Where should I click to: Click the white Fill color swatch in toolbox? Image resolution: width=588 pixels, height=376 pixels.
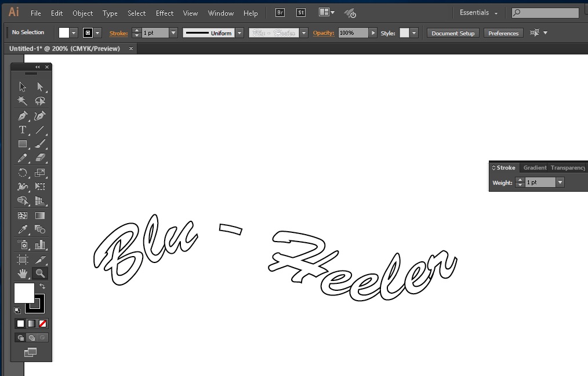click(x=23, y=293)
